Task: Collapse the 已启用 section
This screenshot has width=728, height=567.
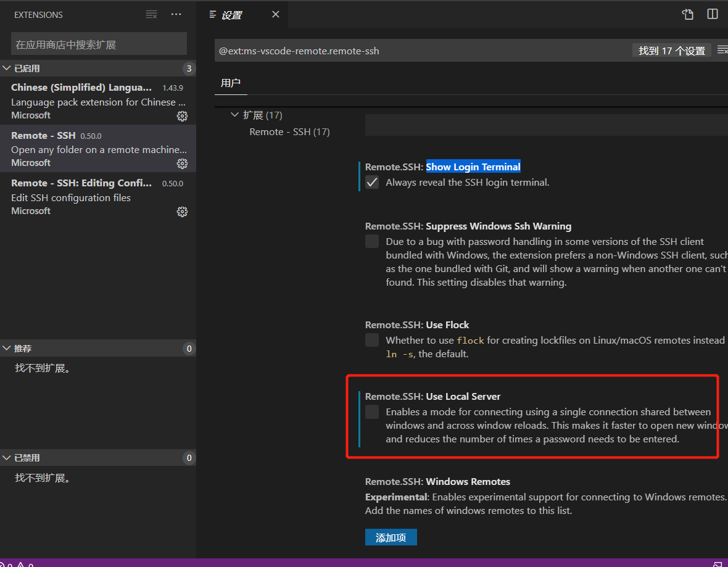Action: 7,68
